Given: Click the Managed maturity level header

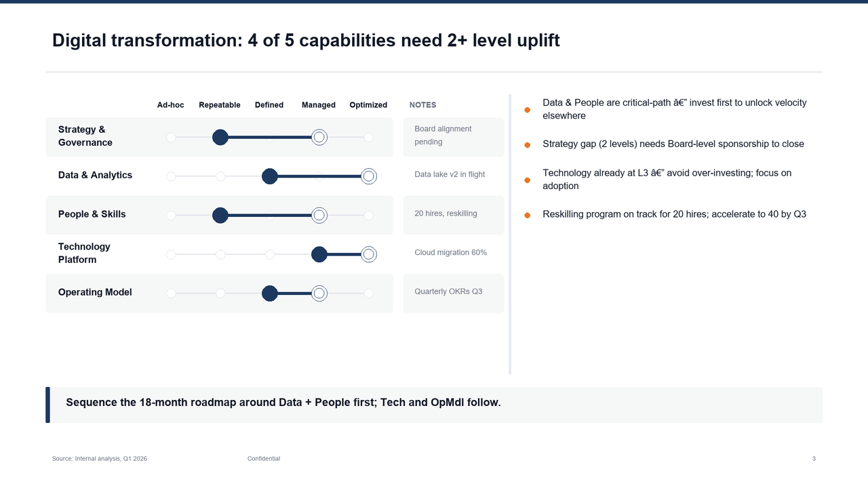Looking at the screenshot, I should (319, 105).
